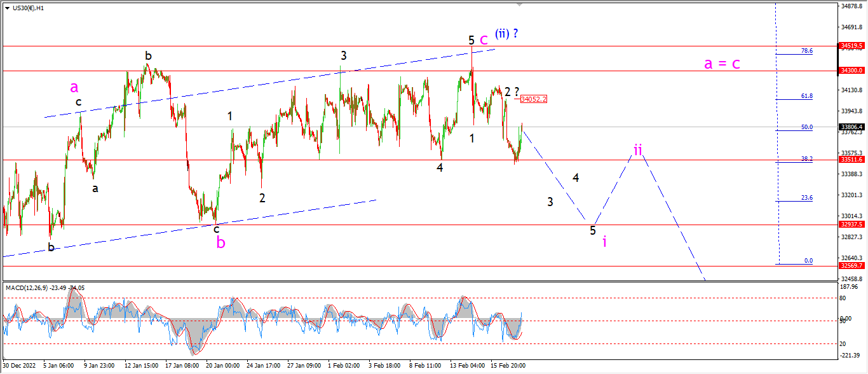Viewport: 868px width, 374px height.
Task: Click the 32569.7 red price tag
Action: (x=851, y=266)
